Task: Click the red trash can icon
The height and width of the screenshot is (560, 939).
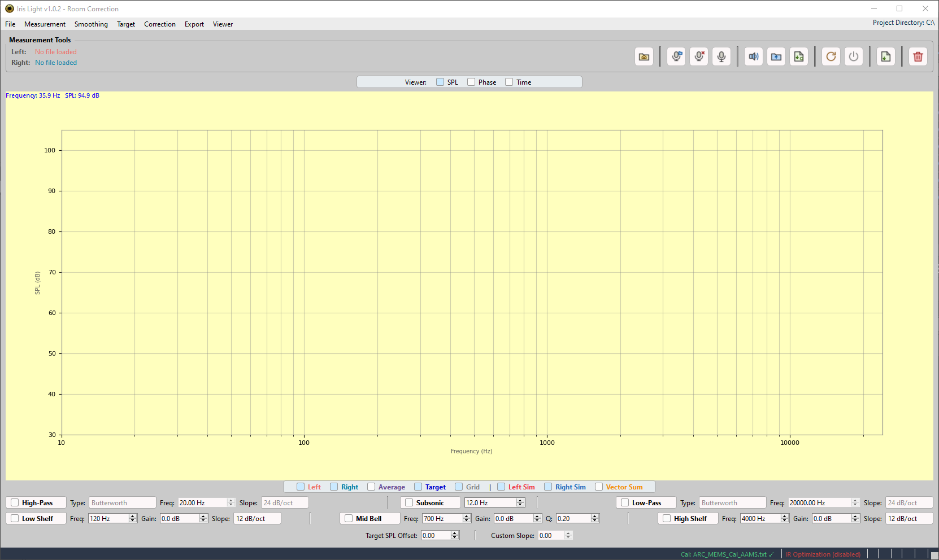Action: [x=918, y=56]
